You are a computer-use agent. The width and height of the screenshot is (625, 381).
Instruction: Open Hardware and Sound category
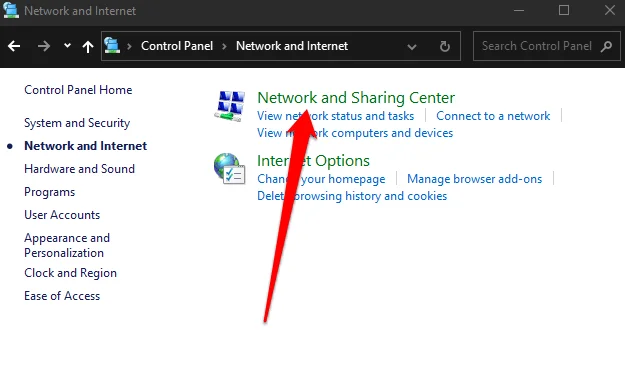[79, 169]
